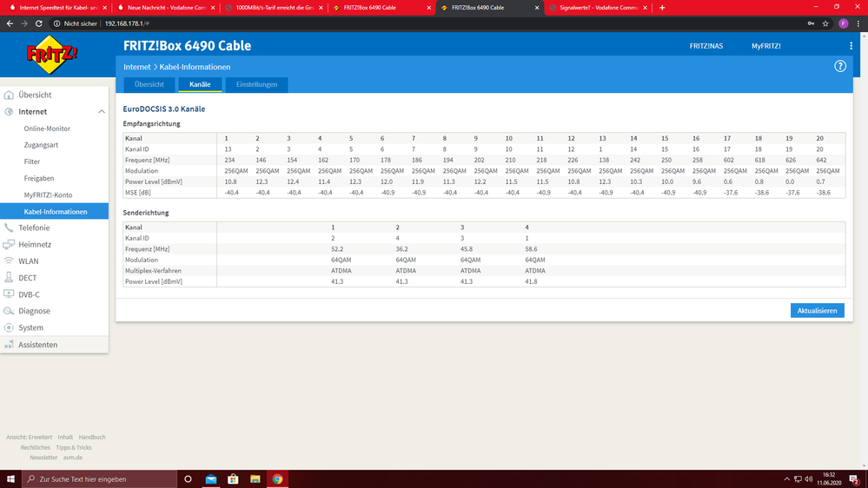The width and height of the screenshot is (868, 488).
Task: Show hidden tray icons arrow
Action: [786, 479]
